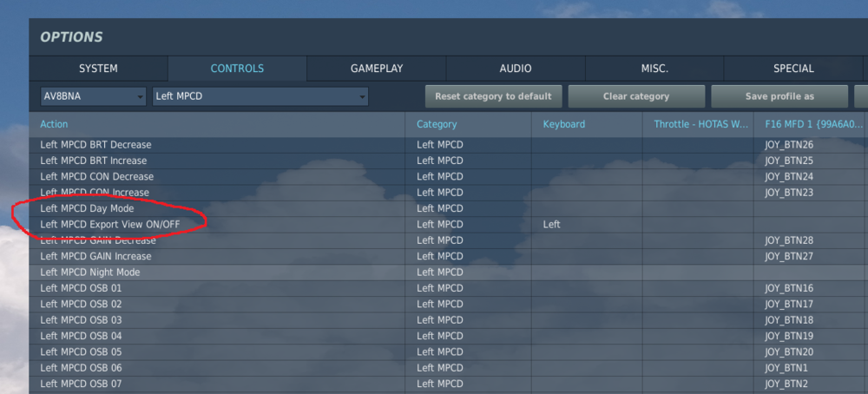
Task: Open the AV8BNA aircraft dropdown
Action: click(93, 96)
